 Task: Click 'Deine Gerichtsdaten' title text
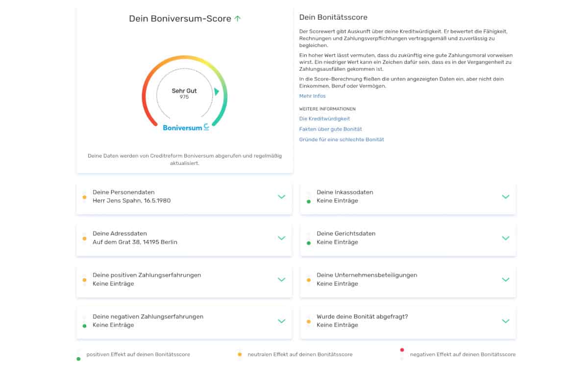(346, 234)
